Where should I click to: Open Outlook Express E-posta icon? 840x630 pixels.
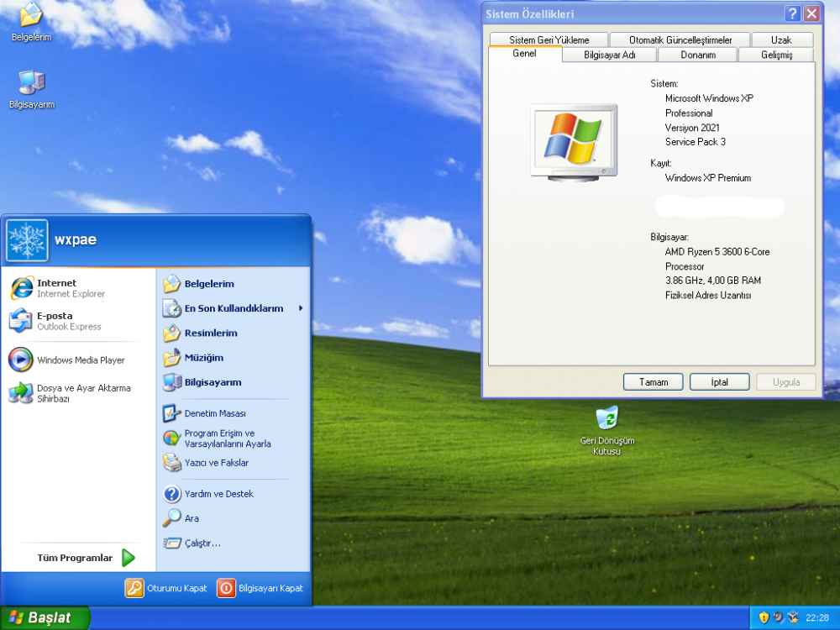tap(21, 320)
